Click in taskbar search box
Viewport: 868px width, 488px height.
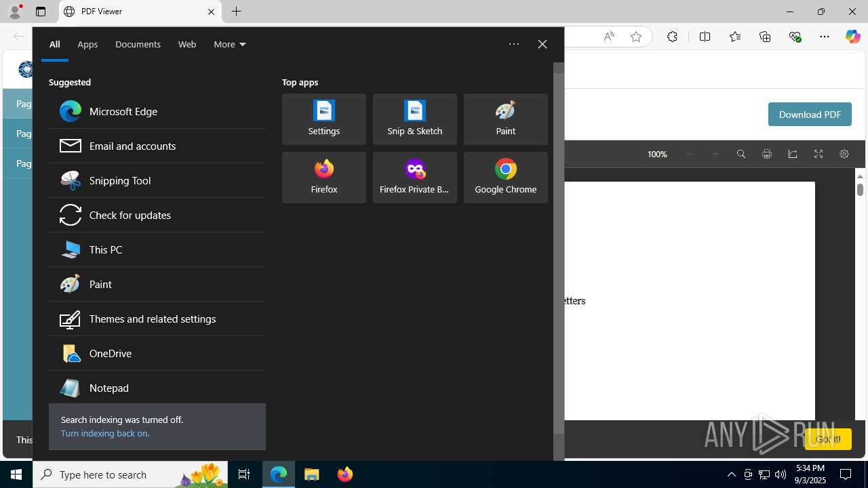click(x=130, y=474)
